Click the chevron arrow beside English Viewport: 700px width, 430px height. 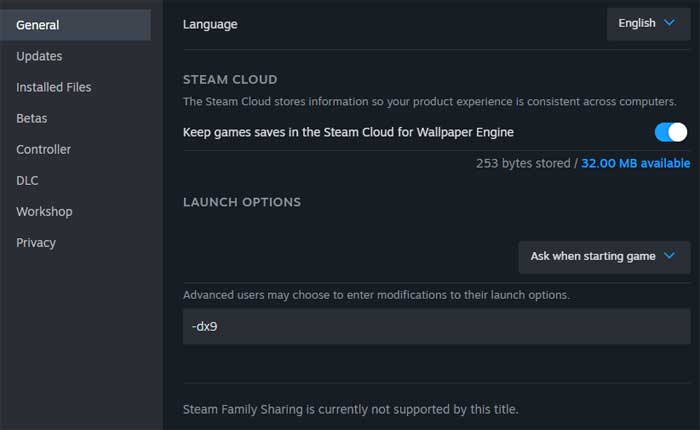[669, 24]
